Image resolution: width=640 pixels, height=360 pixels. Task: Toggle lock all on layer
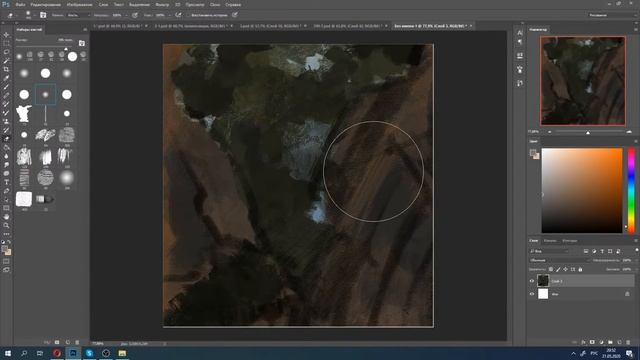click(x=580, y=269)
